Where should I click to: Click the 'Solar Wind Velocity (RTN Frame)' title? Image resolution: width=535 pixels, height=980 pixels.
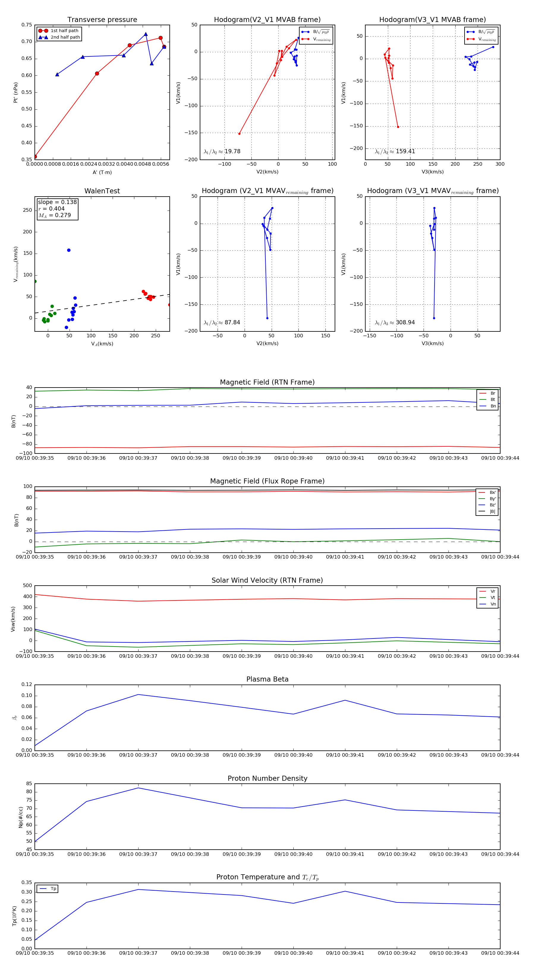point(267,581)
